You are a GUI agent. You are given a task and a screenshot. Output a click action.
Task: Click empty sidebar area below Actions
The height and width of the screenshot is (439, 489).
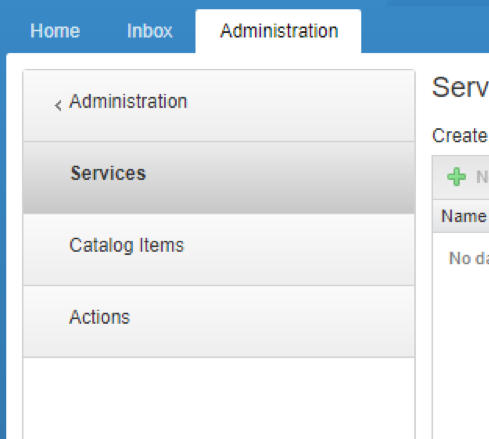219,398
